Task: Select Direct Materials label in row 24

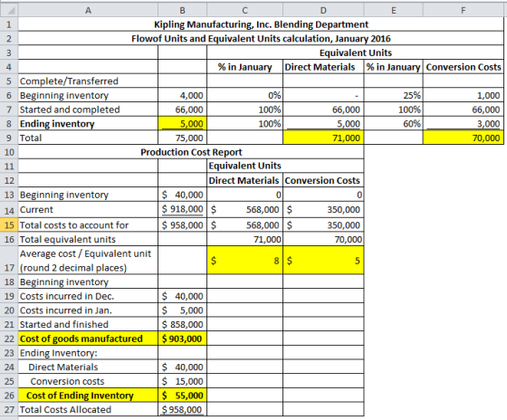Action: 88,367
